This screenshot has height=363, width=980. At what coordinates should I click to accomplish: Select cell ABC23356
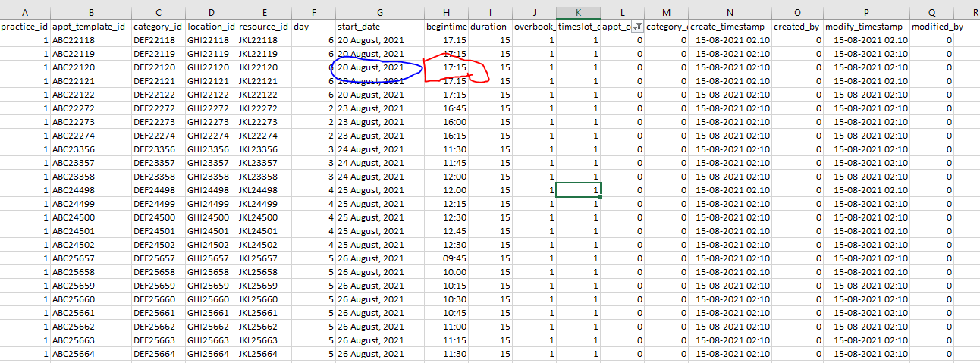pyautogui.click(x=91, y=149)
